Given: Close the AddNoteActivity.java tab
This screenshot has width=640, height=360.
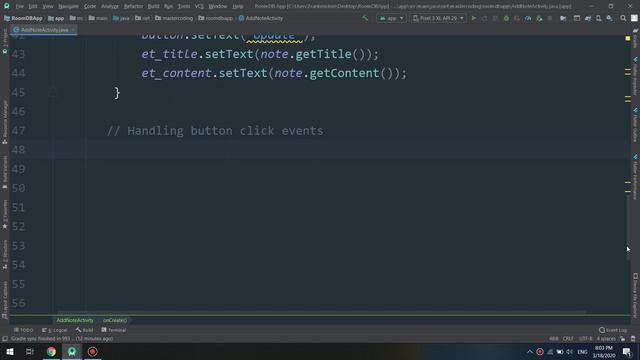Looking at the screenshot, I should pyautogui.click(x=73, y=30).
